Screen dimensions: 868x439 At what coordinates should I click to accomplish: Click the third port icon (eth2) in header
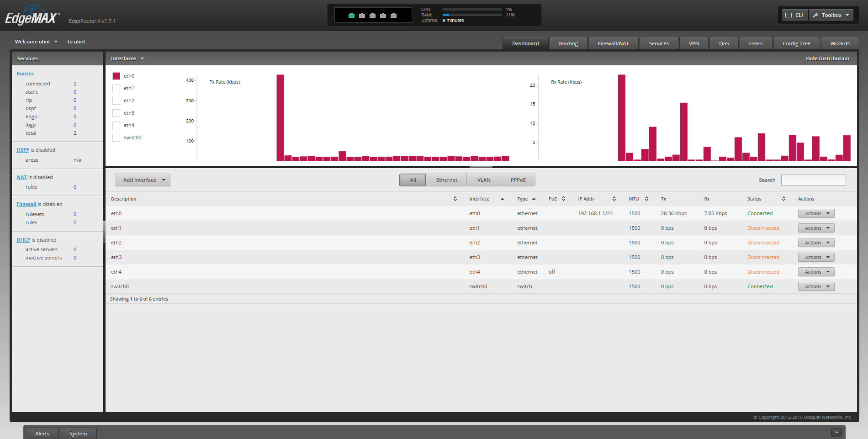(372, 16)
